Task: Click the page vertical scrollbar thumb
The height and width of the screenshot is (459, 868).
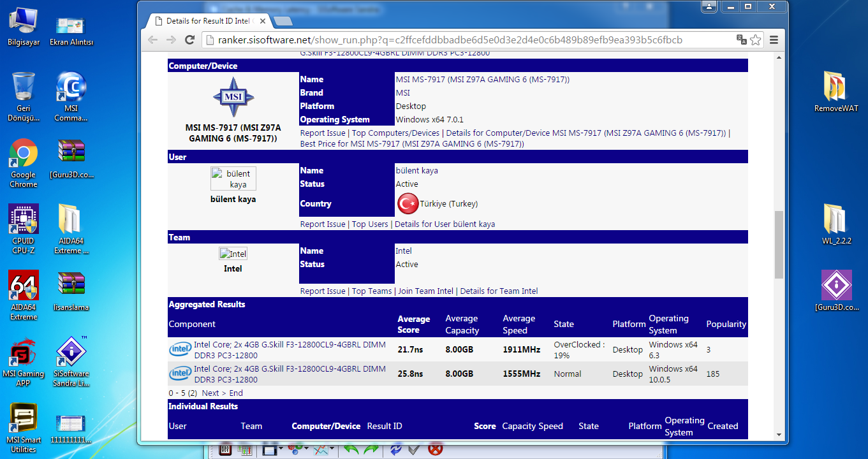Action: pos(779,245)
